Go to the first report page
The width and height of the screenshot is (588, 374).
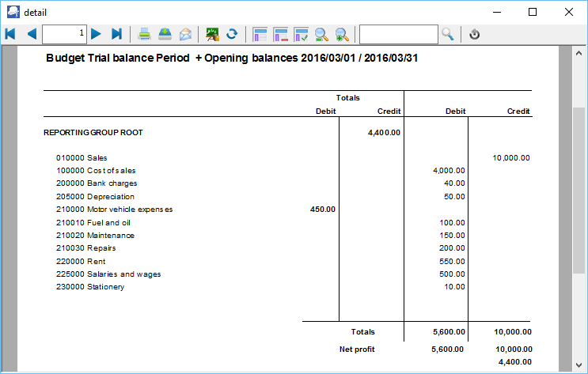click(x=10, y=34)
